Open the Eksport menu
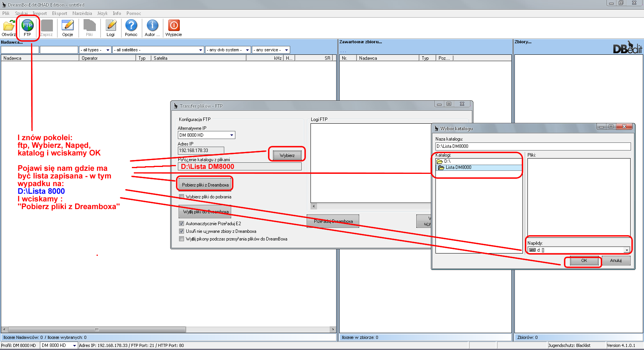644x350 pixels. tap(59, 13)
